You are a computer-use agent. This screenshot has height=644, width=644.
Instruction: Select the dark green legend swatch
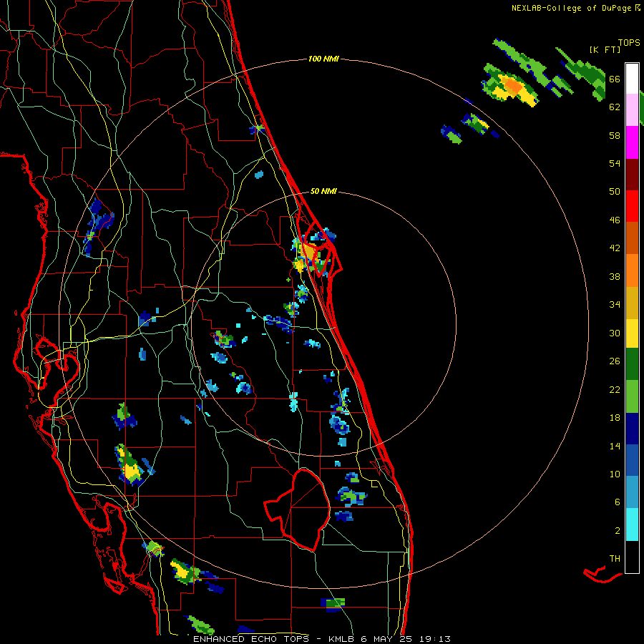coord(632,364)
